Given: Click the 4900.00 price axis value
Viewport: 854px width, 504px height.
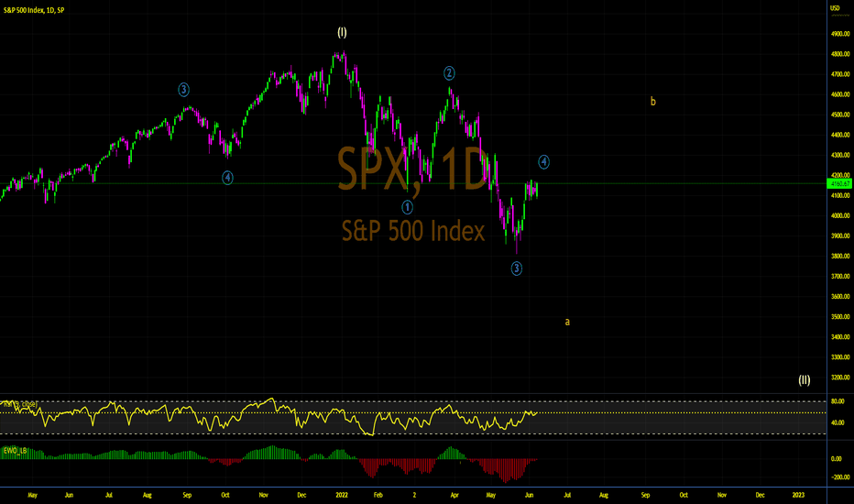Looking at the screenshot, I should [x=840, y=34].
